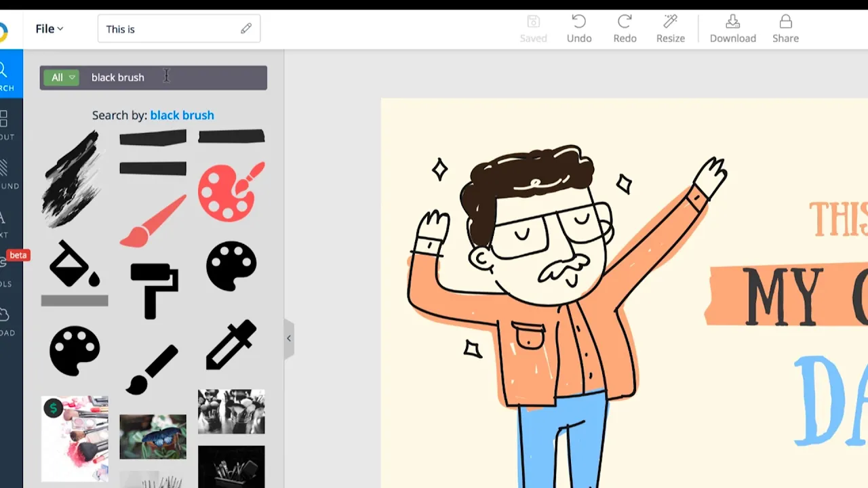Select the rough black brush stroke graphic
Image resolution: width=868 pixels, height=488 pixels.
click(71, 180)
